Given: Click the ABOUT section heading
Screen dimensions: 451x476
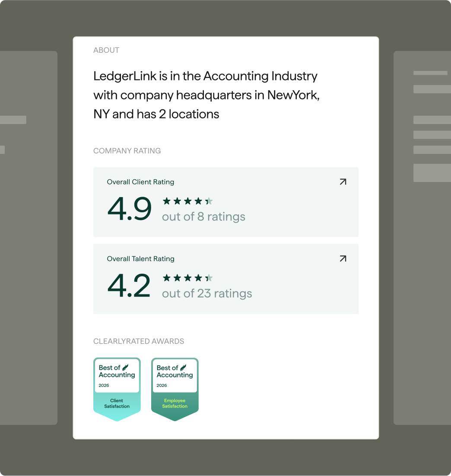Looking at the screenshot, I should click(106, 50).
